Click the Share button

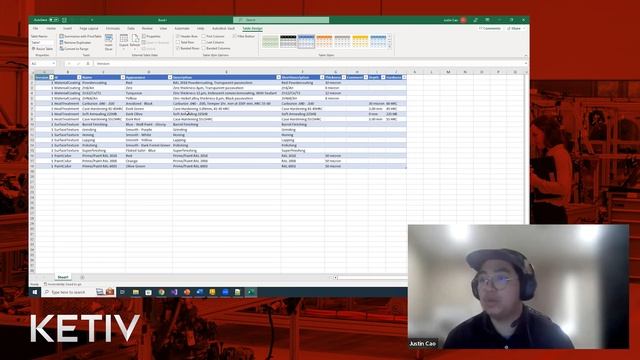click(x=516, y=29)
